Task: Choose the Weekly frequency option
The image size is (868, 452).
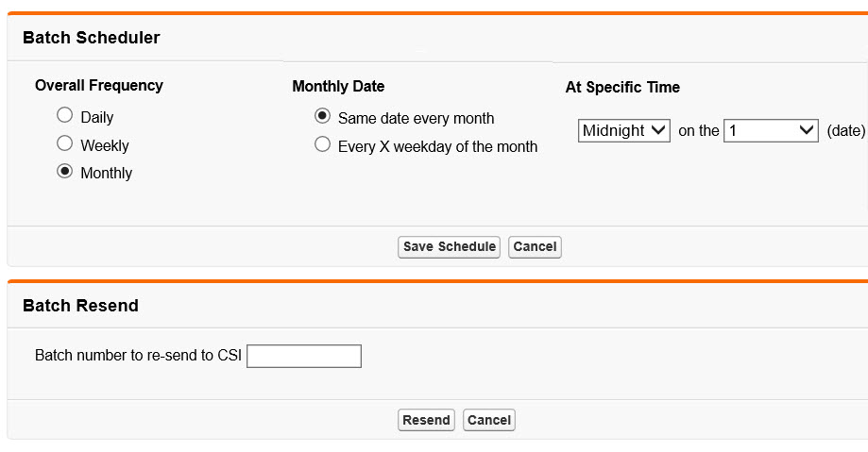Action: pos(64,144)
